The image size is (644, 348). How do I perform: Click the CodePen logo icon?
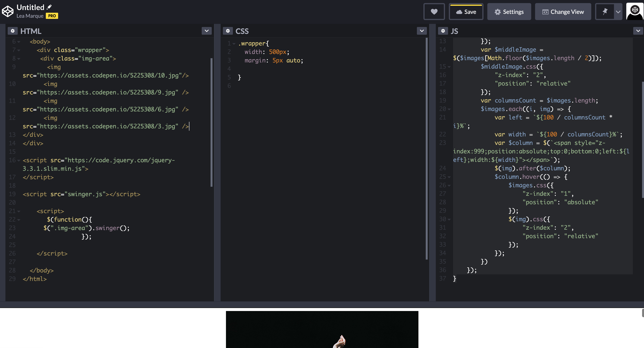(x=8, y=12)
